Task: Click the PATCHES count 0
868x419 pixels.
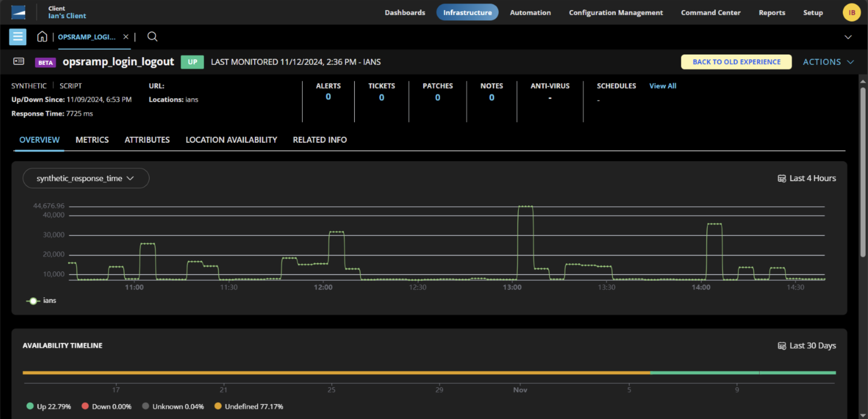Action: click(437, 98)
